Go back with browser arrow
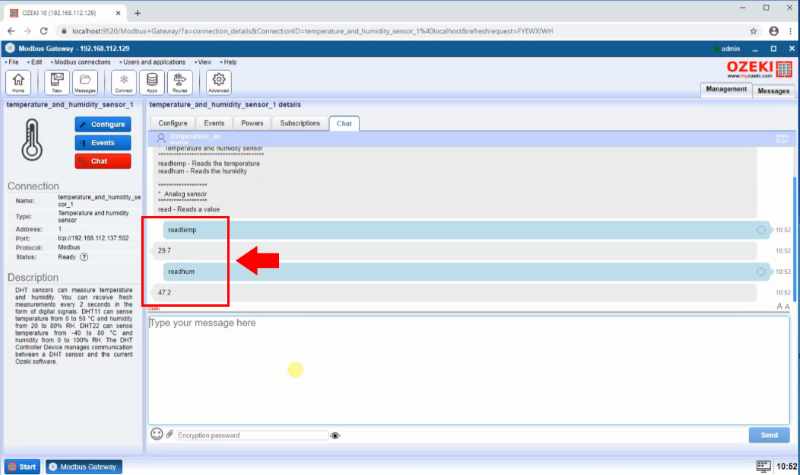Screen dimensions: 800x475 (11, 31)
